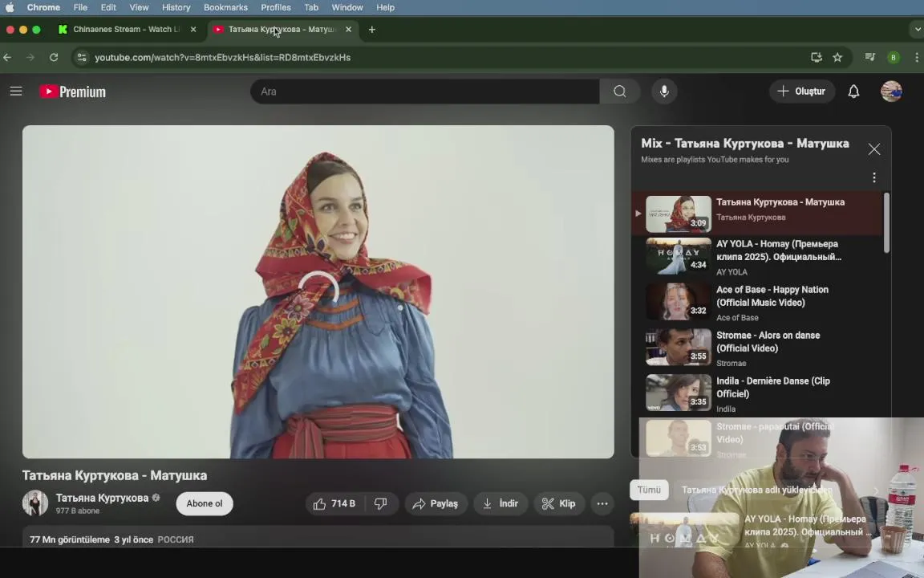Like the video with 714 B thumbs up

point(334,503)
